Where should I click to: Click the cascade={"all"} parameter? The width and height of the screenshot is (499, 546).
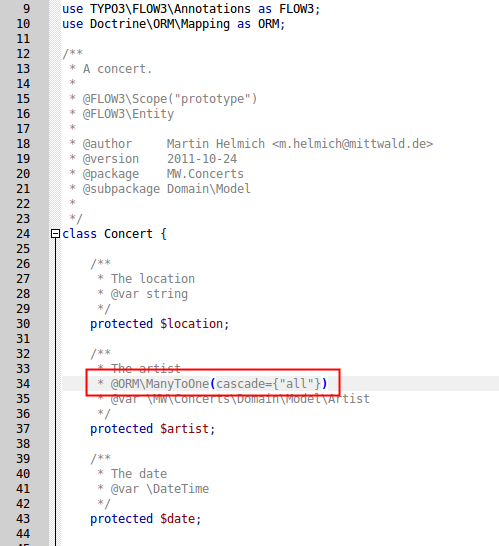pos(268,384)
